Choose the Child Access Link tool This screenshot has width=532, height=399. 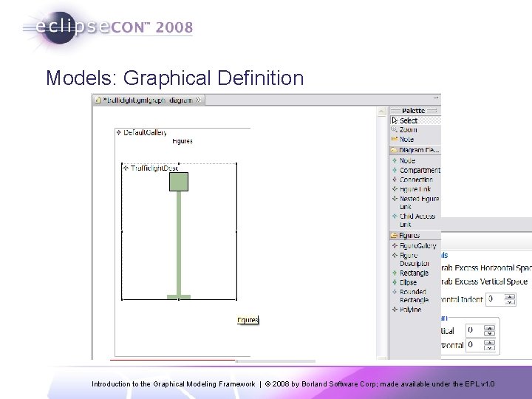tap(415, 220)
